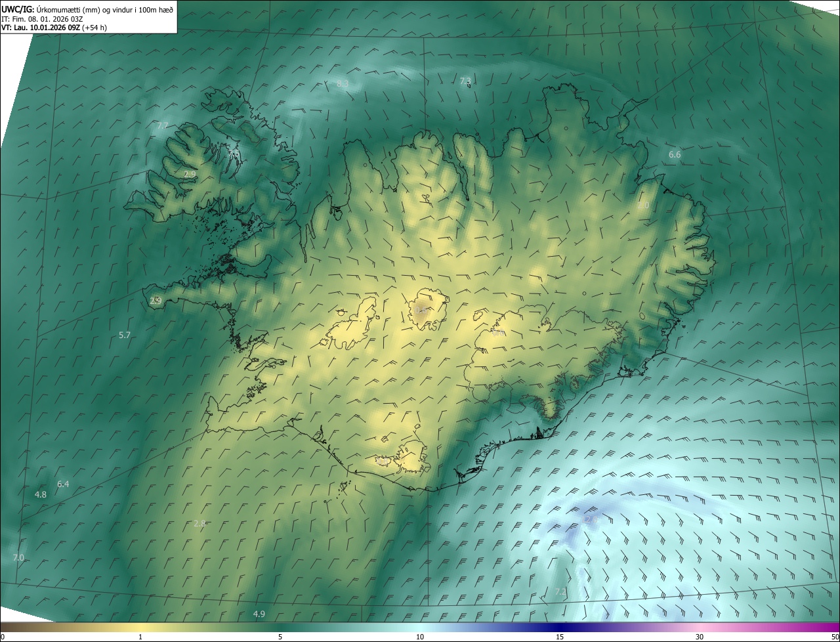840x642 pixels.
Task: Click the 7.7 value label near the Westfjords
Action: 163,125
